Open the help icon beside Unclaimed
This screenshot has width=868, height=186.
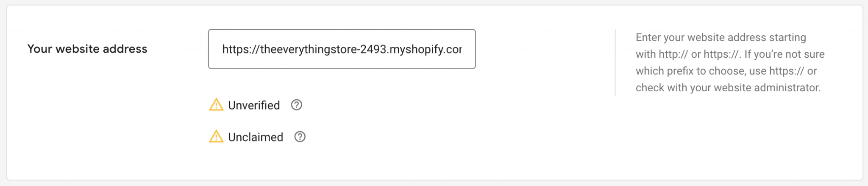coord(300,137)
